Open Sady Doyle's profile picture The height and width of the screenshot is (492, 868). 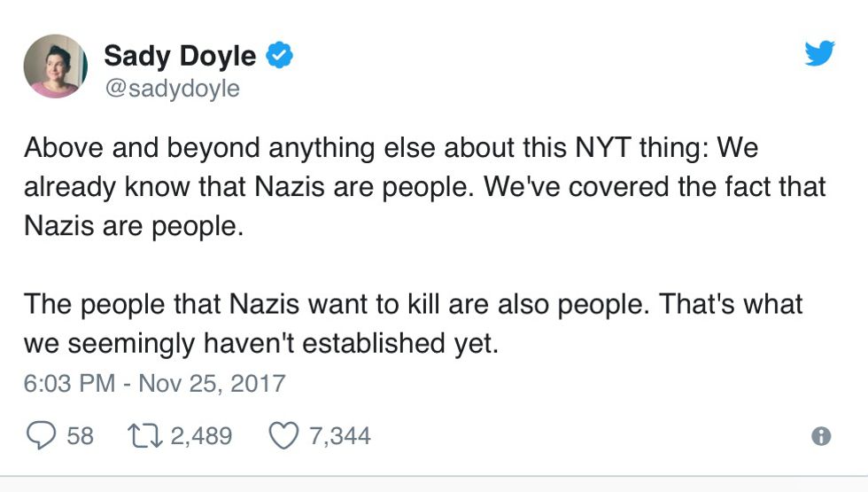coord(55,66)
